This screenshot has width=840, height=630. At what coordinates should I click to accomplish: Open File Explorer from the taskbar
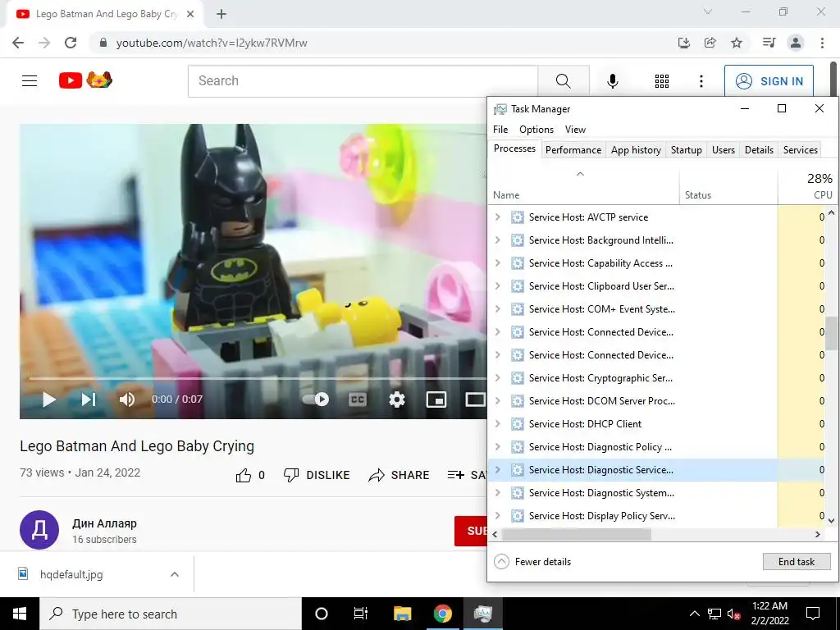(402, 614)
